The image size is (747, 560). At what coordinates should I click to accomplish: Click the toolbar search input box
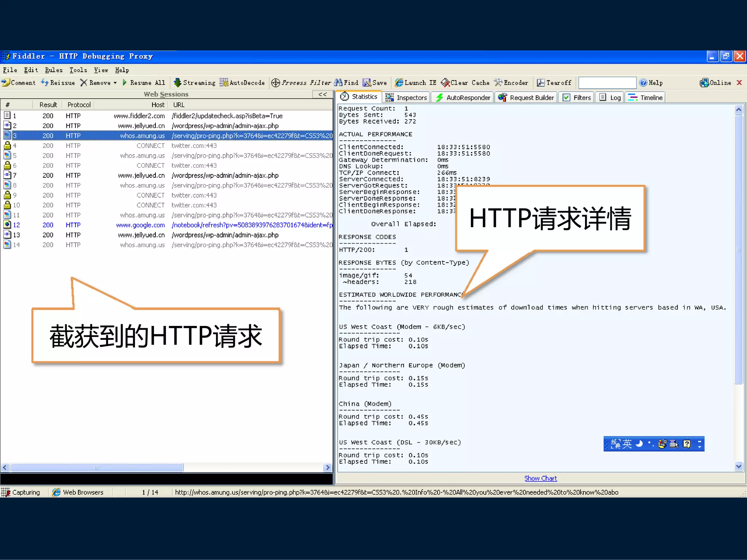[607, 83]
